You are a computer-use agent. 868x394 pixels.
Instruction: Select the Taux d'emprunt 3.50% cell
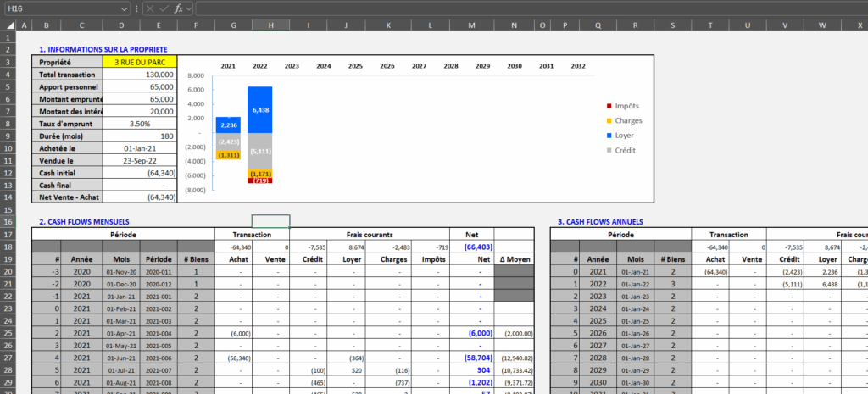coord(140,123)
